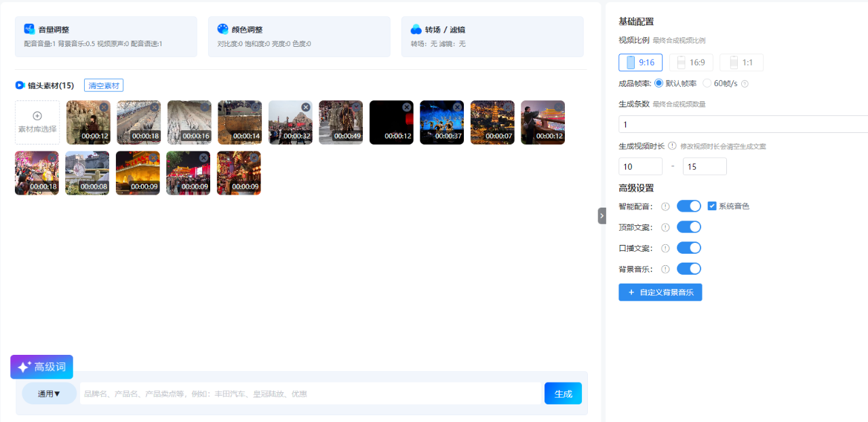
Task: Toggle the 智能配音 switch
Action: pos(688,206)
